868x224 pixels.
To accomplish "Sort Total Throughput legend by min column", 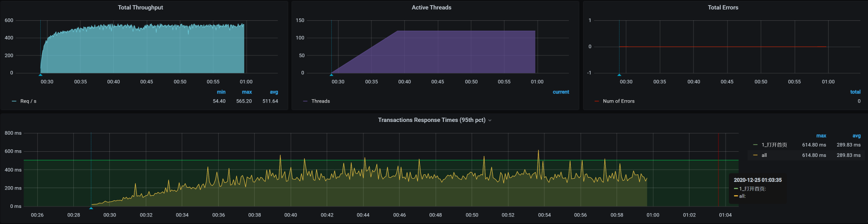I will pyautogui.click(x=221, y=92).
